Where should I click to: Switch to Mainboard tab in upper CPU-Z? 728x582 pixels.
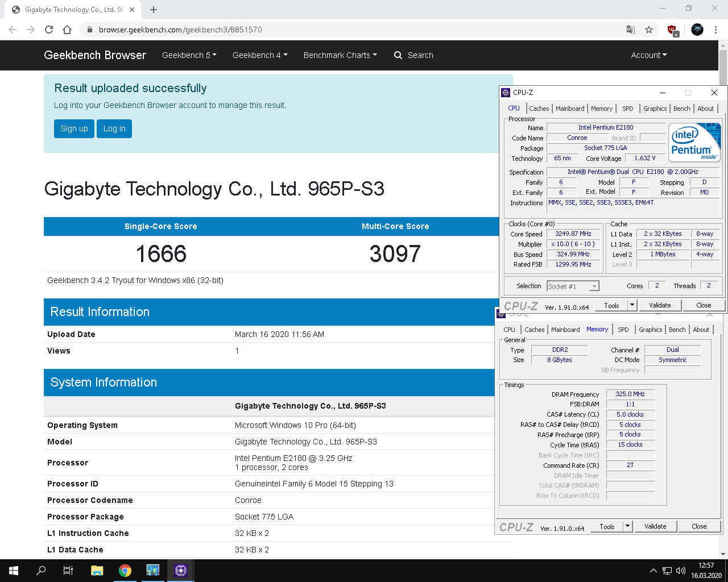click(570, 109)
